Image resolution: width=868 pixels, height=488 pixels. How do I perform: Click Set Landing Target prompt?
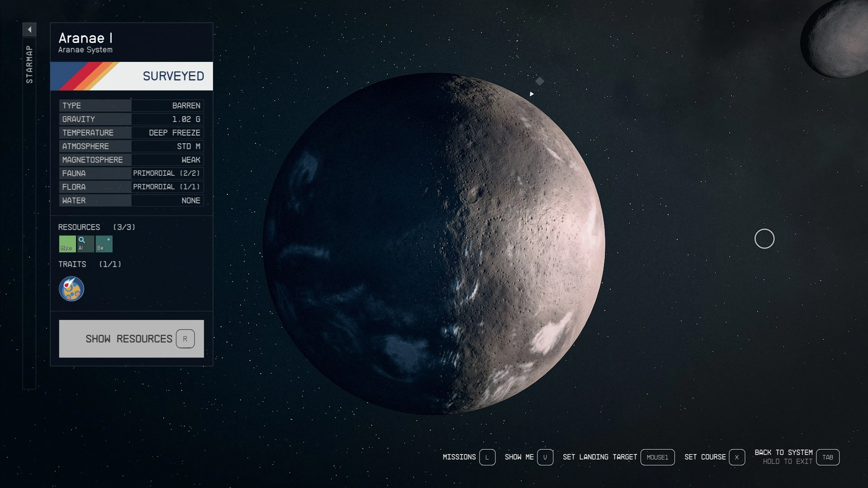[x=599, y=457]
